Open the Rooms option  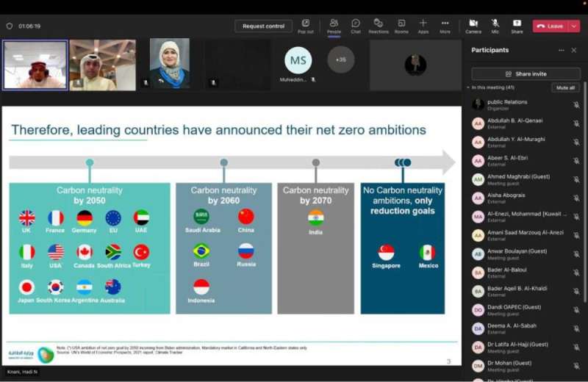[401, 26]
